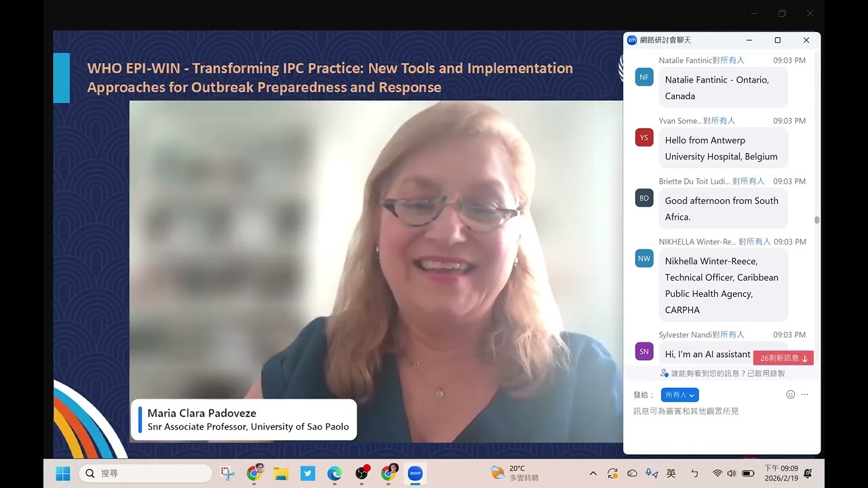
Task: Click the YS avatar of Yvan Some
Action: (644, 138)
